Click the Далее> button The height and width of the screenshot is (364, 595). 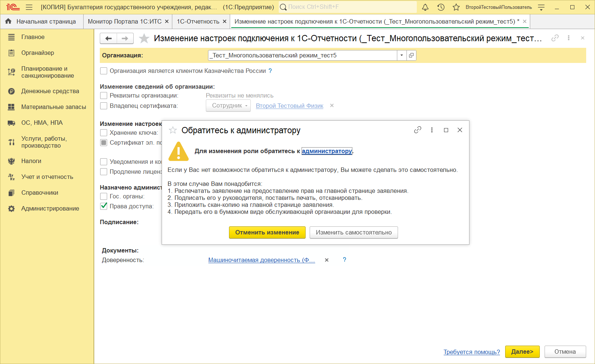(522, 351)
